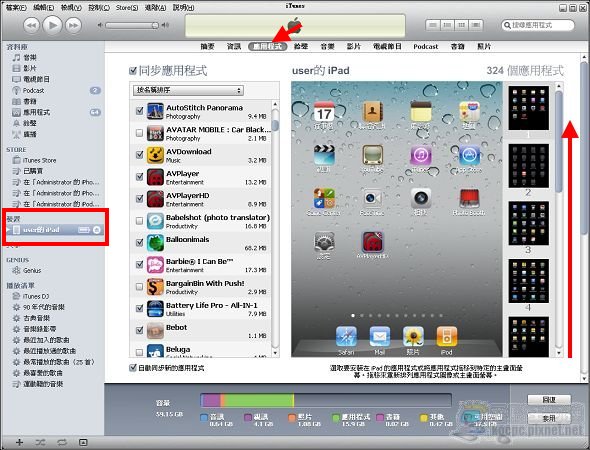
Task: Click the Calendar app icon showing 17
Action: click(324, 111)
